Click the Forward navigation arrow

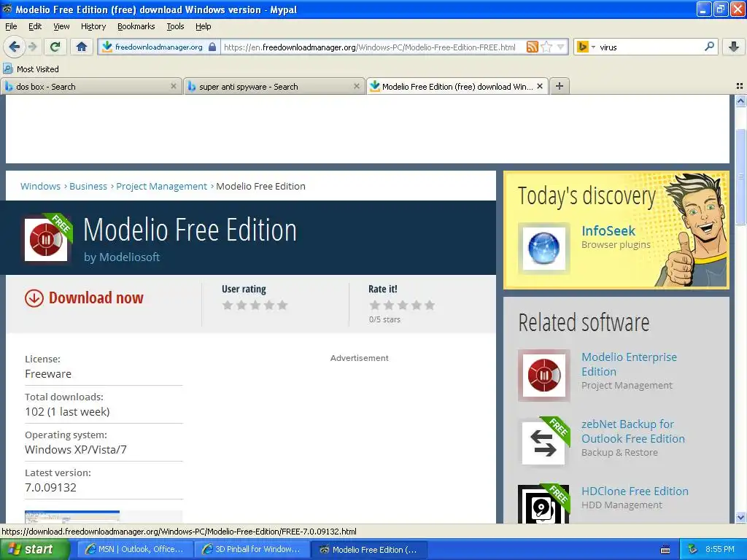click(x=32, y=47)
